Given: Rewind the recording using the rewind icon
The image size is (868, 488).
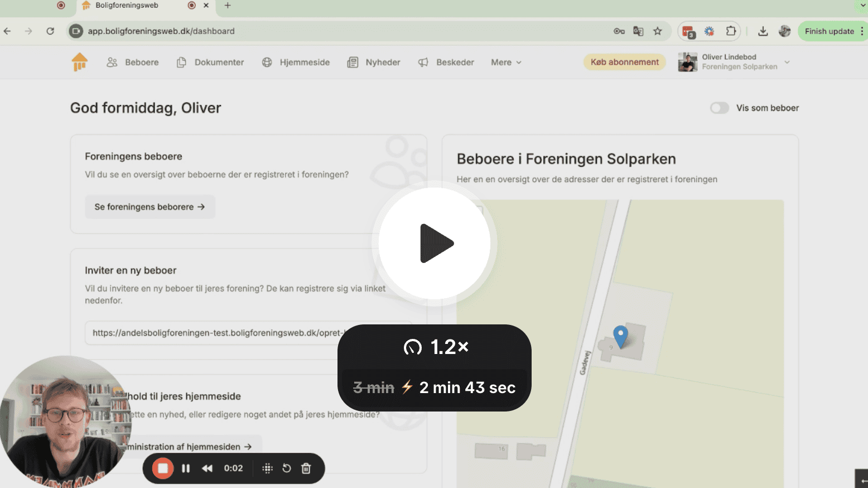Looking at the screenshot, I should click(x=207, y=468).
